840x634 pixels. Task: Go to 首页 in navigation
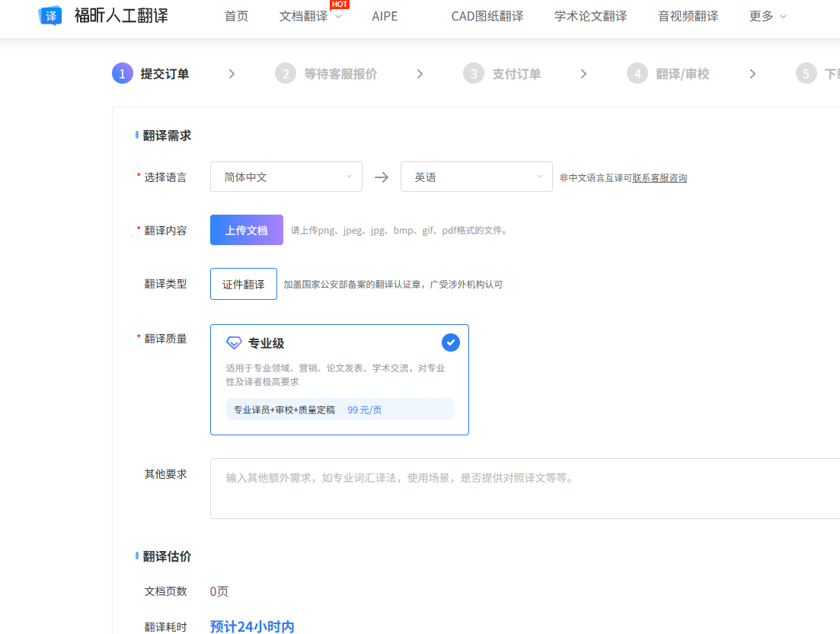tap(236, 16)
